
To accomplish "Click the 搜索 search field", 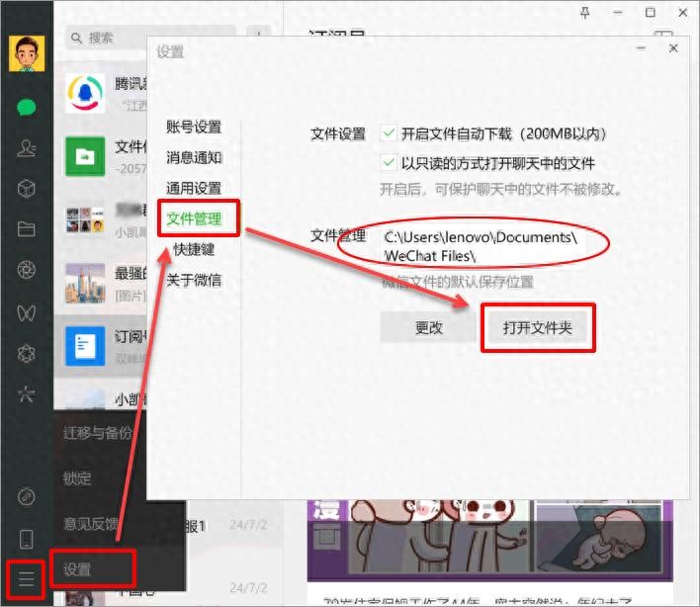I will [x=148, y=38].
